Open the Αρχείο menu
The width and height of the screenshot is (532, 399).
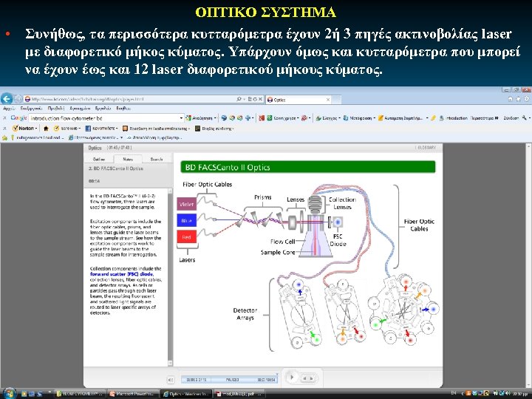coord(9,109)
